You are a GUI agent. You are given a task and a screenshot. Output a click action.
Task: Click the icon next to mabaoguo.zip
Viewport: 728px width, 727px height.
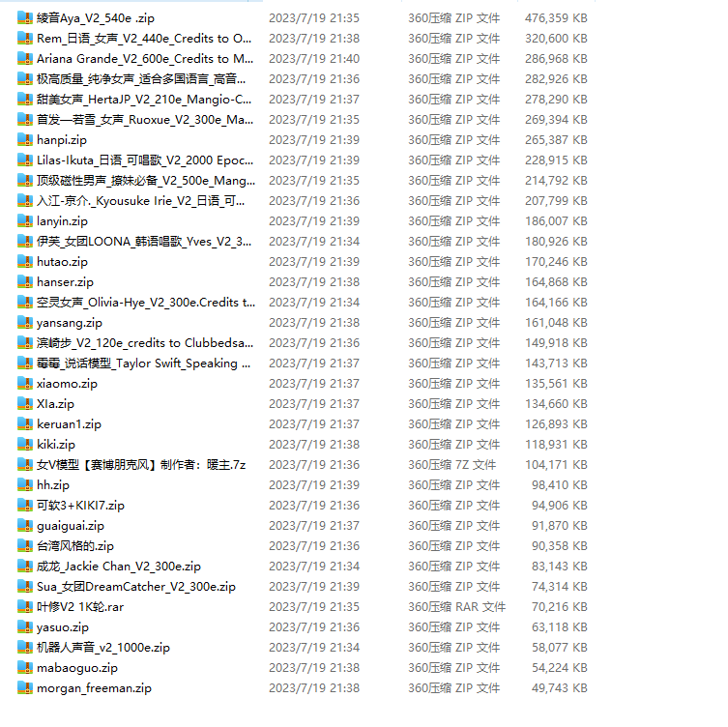tap(25, 668)
